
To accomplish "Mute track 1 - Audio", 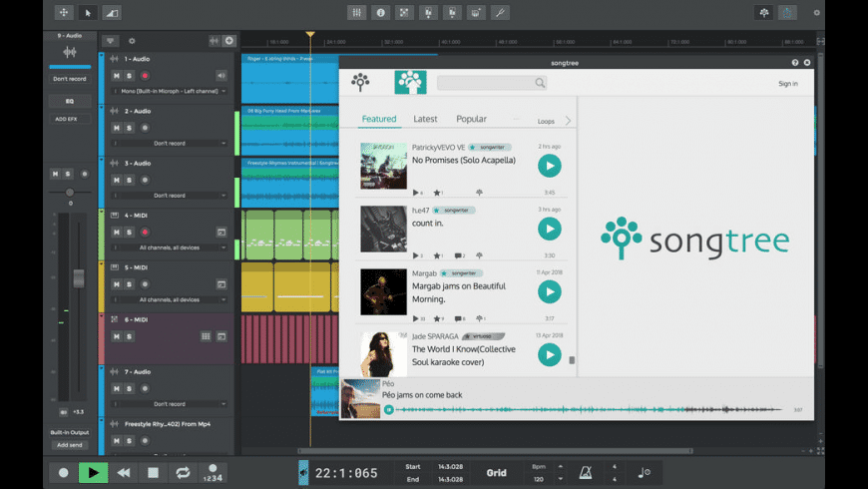I will (x=117, y=75).
